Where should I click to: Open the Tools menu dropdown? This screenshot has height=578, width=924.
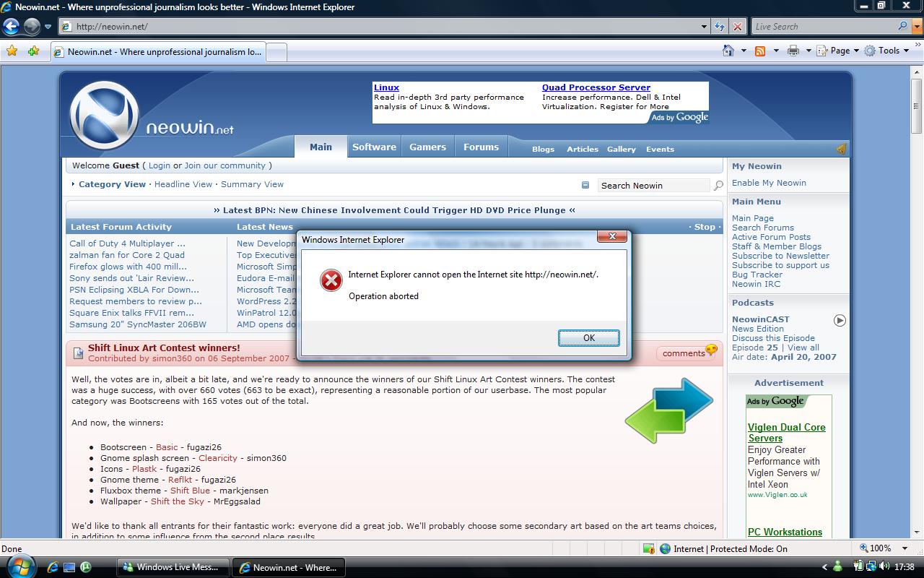(x=887, y=51)
